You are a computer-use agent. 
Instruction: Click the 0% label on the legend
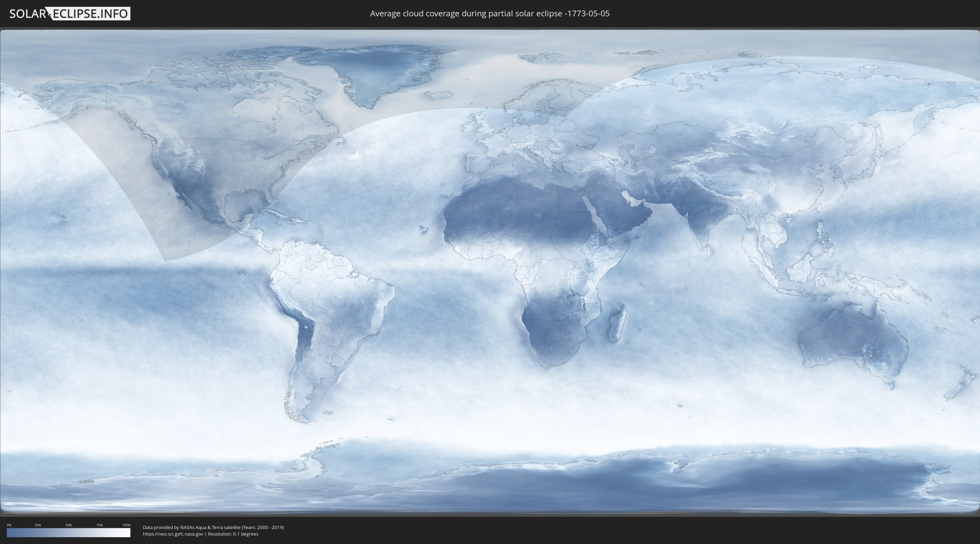pyautogui.click(x=9, y=525)
